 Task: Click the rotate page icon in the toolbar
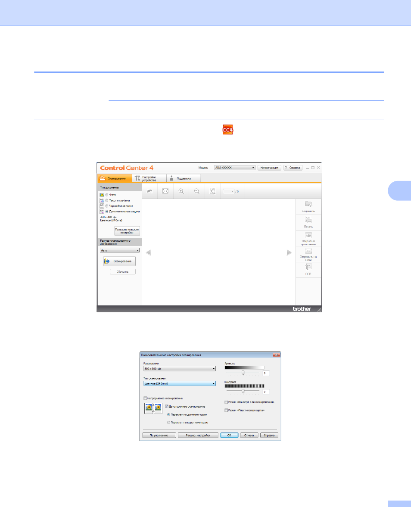(x=212, y=191)
